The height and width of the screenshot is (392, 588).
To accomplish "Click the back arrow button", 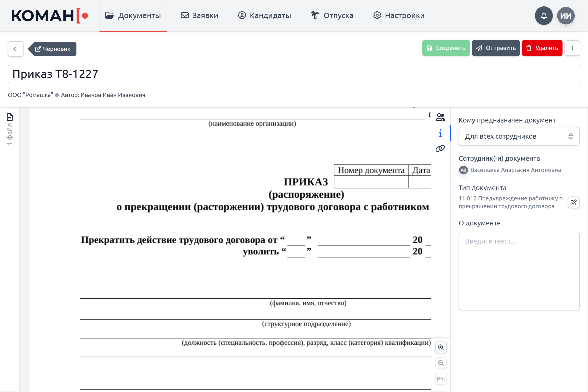I will coord(15,49).
